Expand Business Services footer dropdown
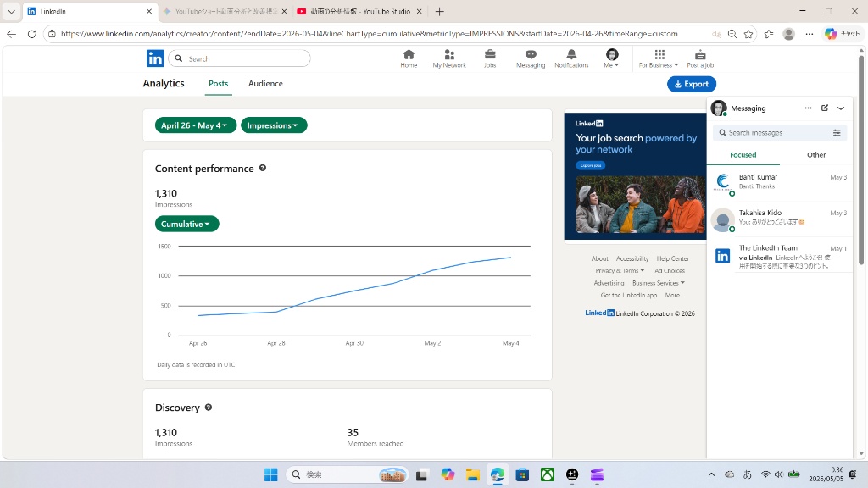868x488 pixels. click(658, 283)
